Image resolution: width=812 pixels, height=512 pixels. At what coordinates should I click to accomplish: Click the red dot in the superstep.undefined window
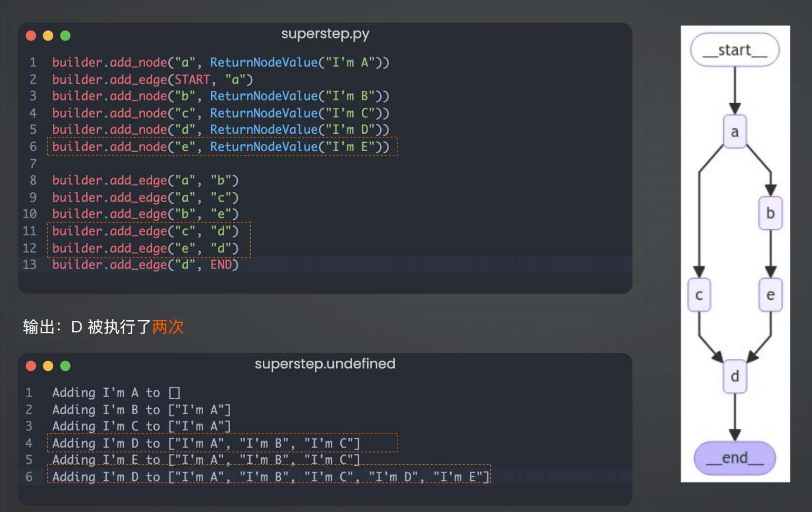(31, 366)
